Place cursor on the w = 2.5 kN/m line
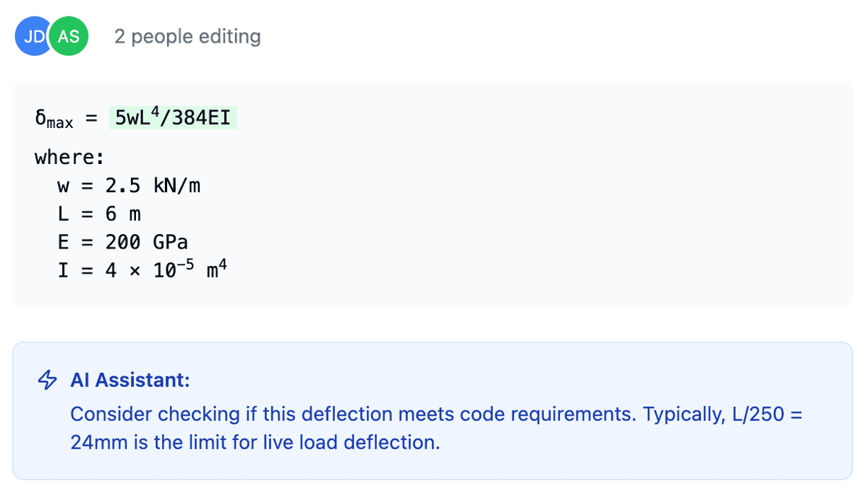This screenshot has width=868, height=495. point(129,186)
